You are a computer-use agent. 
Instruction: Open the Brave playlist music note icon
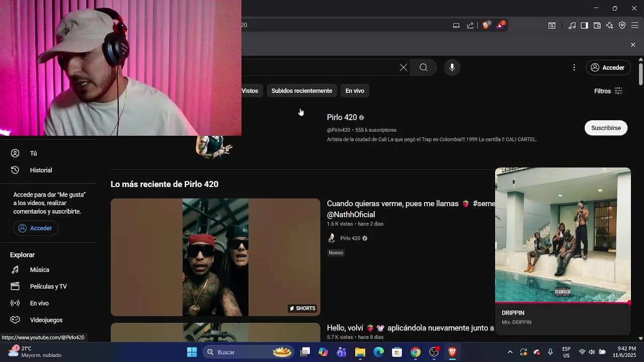(x=572, y=25)
